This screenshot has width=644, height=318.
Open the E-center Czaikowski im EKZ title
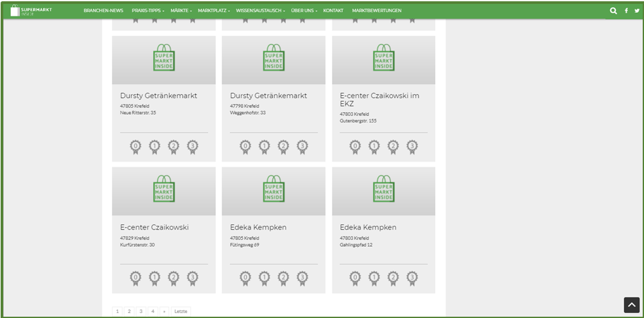(379, 99)
